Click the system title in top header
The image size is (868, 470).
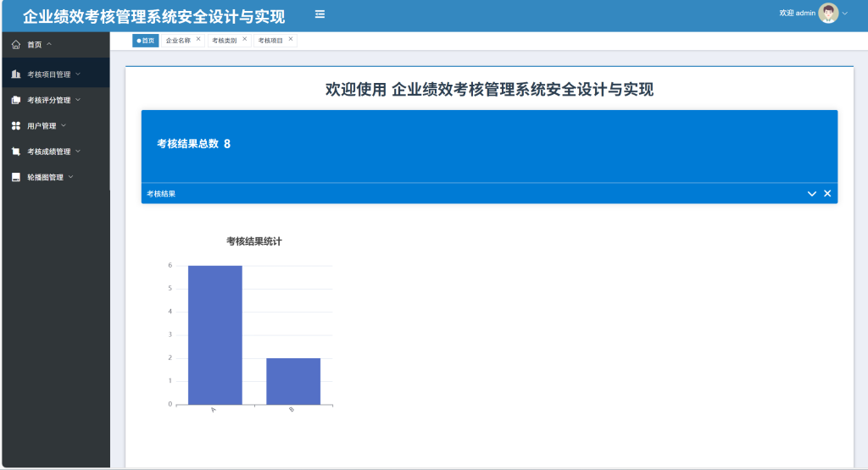pyautogui.click(x=154, y=17)
